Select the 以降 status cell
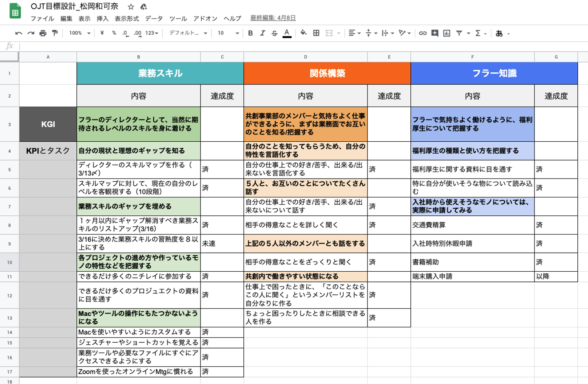 point(556,277)
